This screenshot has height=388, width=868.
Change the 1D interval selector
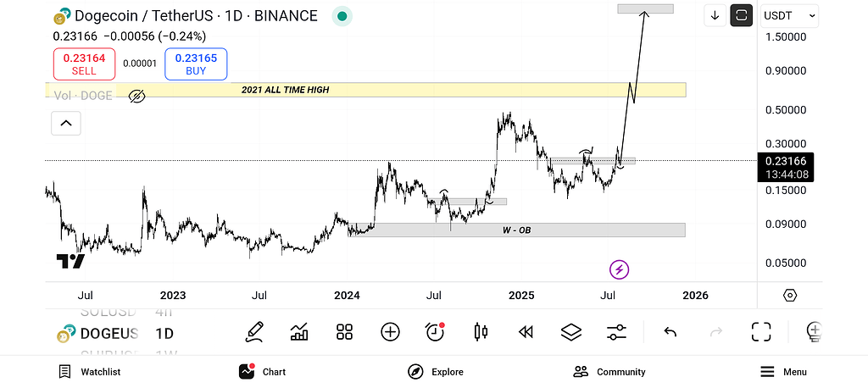164,334
